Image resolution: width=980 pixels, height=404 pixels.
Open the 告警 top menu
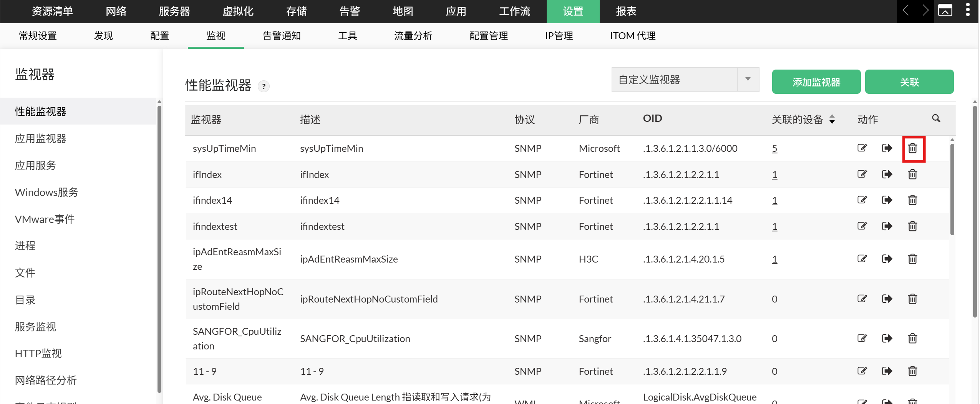pyautogui.click(x=350, y=11)
